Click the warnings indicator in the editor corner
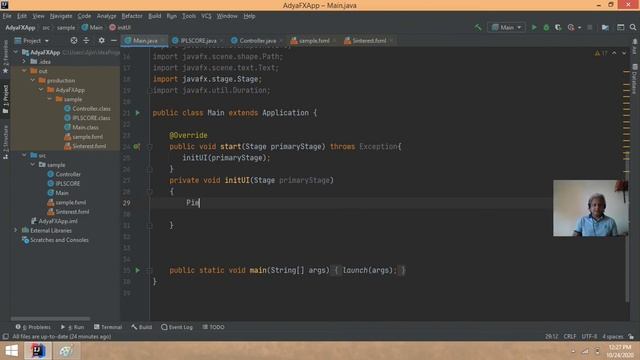 tap(601, 53)
